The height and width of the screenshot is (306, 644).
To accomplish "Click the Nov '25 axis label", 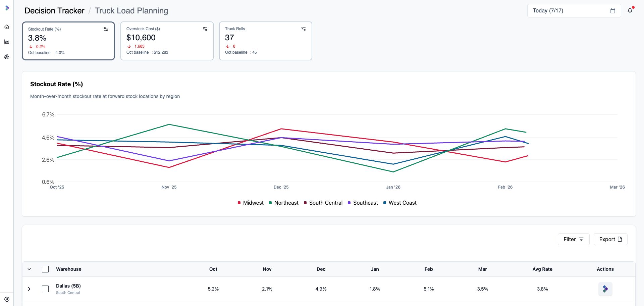I will click(x=169, y=187).
